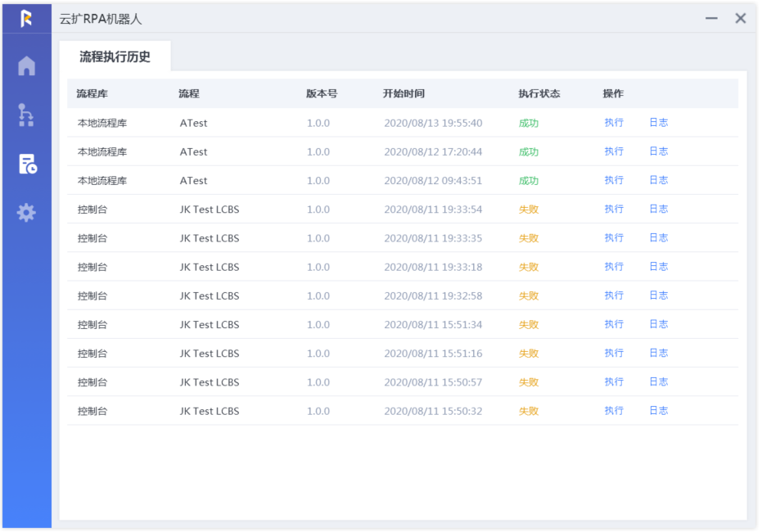Image resolution: width=762 pixels, height=532 pixels.
Task: Click the 流程库 column header
Action: click(92, 93)
